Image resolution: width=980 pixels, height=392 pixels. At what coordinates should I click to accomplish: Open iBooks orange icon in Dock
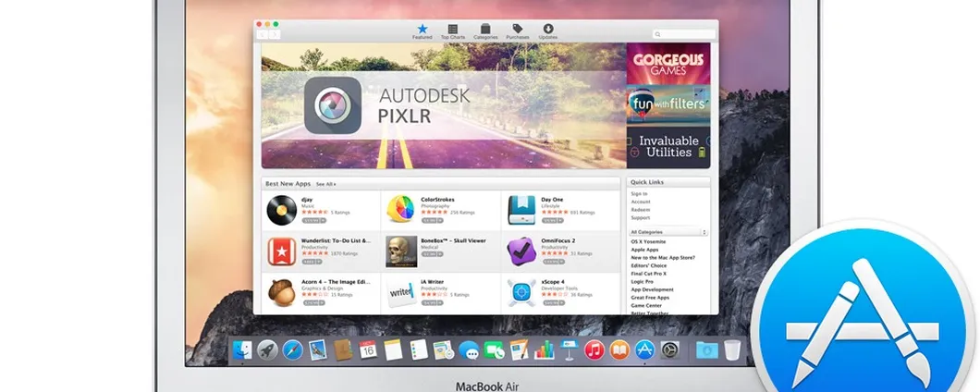[x=619, y=349]
